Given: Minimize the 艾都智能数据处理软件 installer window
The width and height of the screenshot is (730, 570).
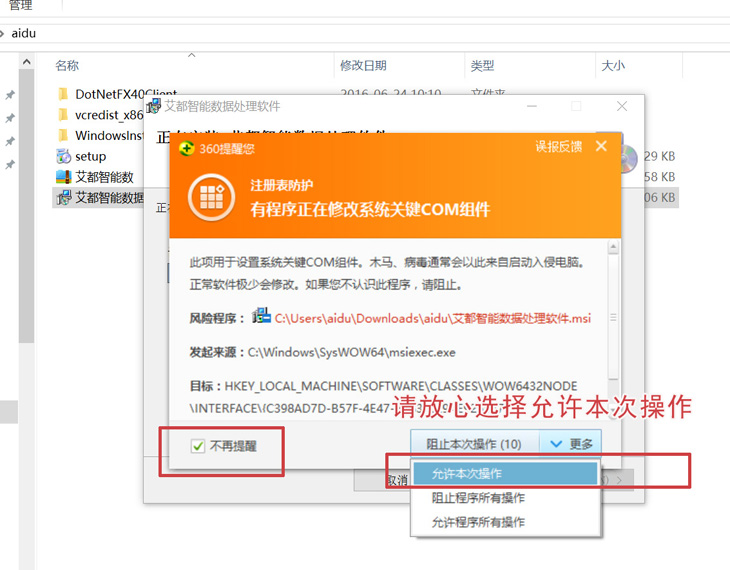Looking at the screenshot, I should click(532, 106).
